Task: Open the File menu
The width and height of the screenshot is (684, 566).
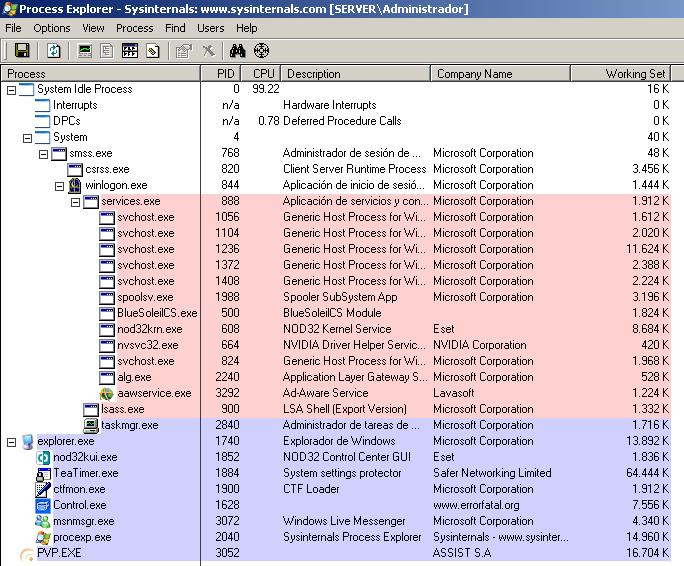Action: [x=13, y=28]
